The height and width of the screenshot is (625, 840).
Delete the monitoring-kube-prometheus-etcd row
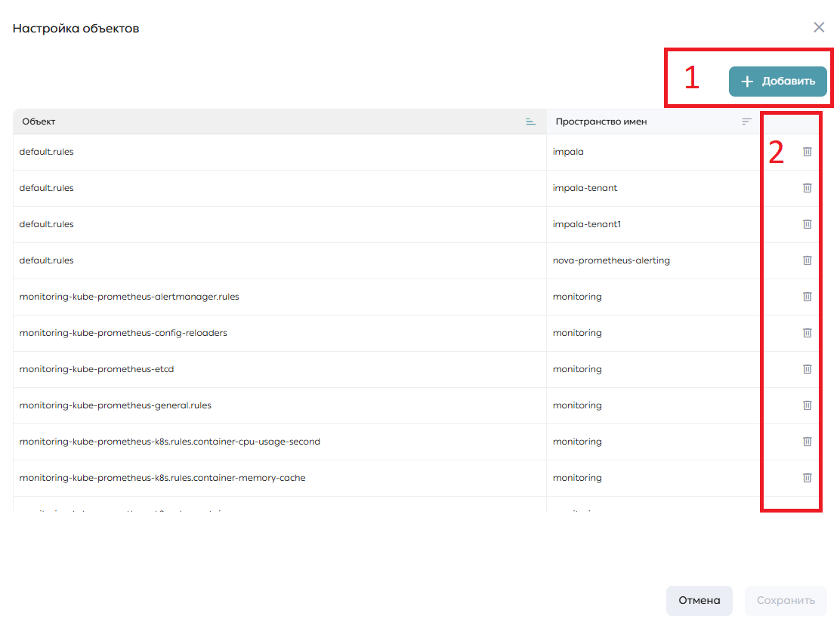tap(807, 368)
